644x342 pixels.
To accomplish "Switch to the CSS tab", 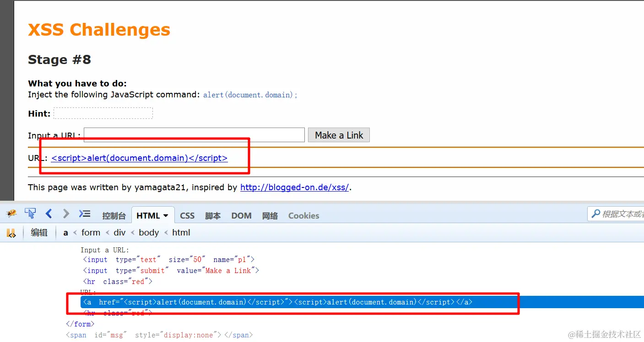I will point(187,216).
